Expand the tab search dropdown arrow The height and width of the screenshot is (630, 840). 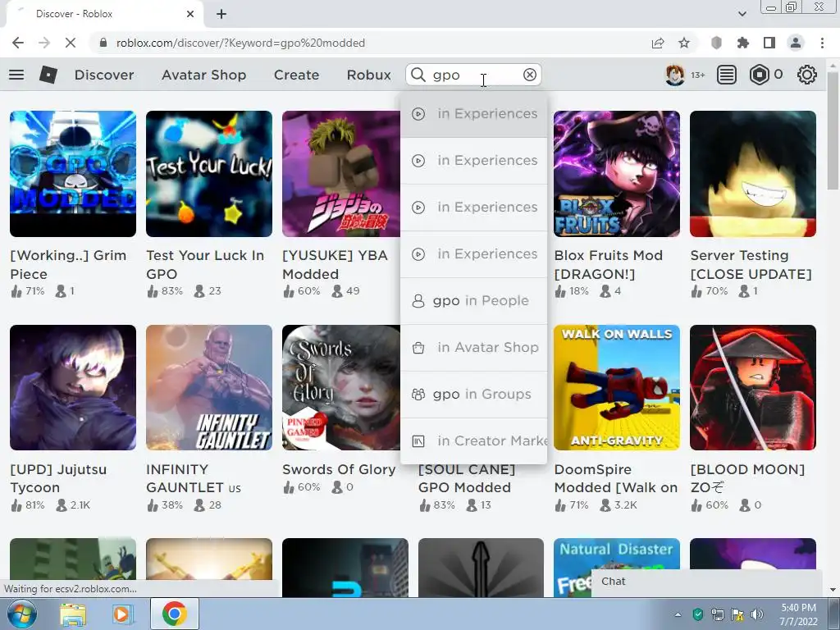pyautogui.click(x=742, y=14)
